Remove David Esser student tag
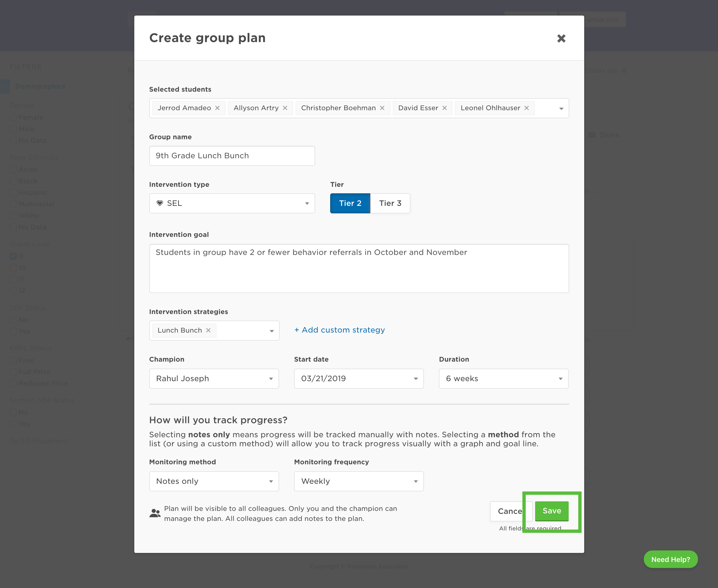This screenshot has width=718, height=588. (x=445, y=108)
